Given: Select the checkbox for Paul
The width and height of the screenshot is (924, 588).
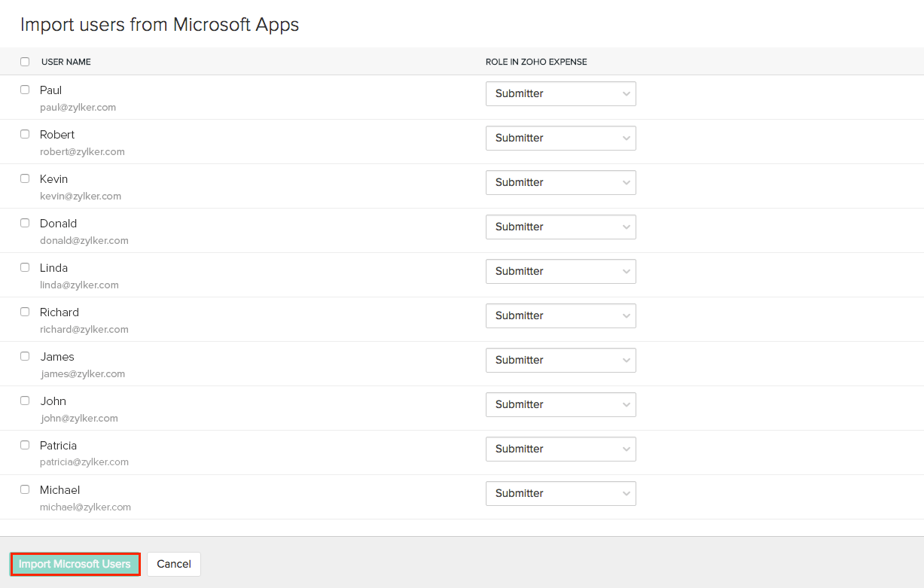Looking at the screenshot, I should (x=25, y=90).
